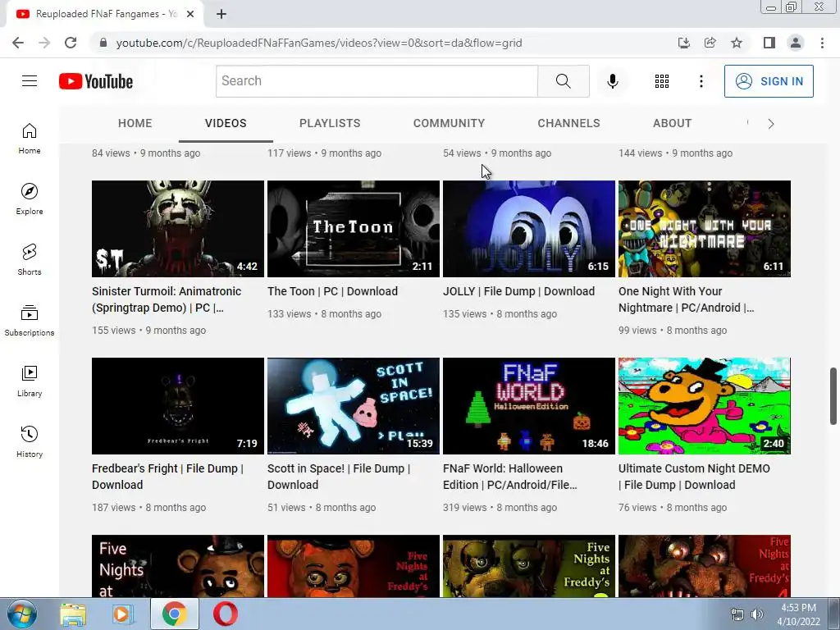This screenshot has width=840, height=630.
Task: Open JOLLY | File Dump | Download title
Action: pyautogui.click(x=518, y=291)
